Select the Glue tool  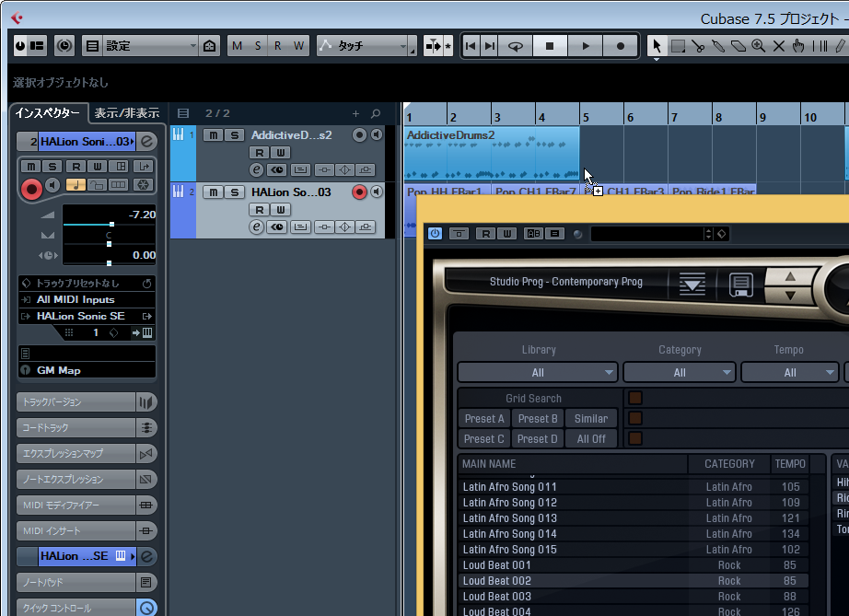(x=718, y=46)
